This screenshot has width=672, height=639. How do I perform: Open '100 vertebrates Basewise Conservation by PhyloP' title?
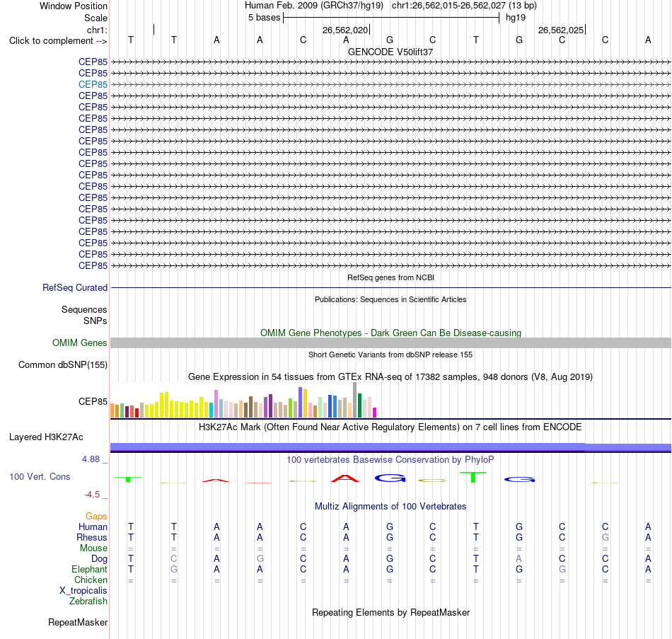(x=390, y=460)
